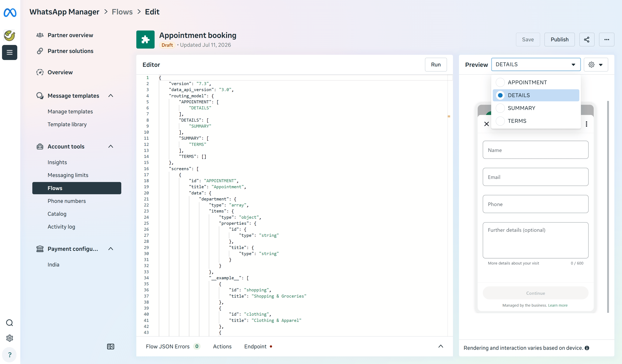This screenshot has height=364, width=622.
Task: Open Activity log
Action: [x=61, y=227]
